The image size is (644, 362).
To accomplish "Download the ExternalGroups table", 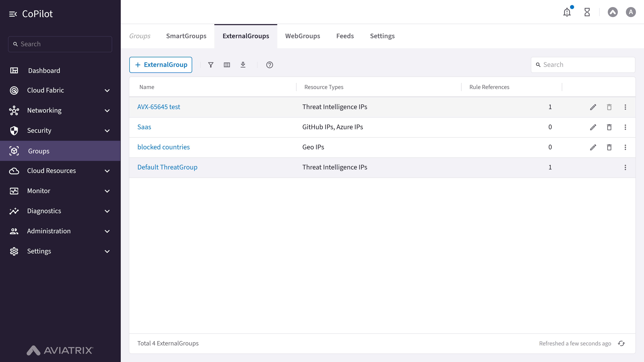I will click(x=243, y=65).
